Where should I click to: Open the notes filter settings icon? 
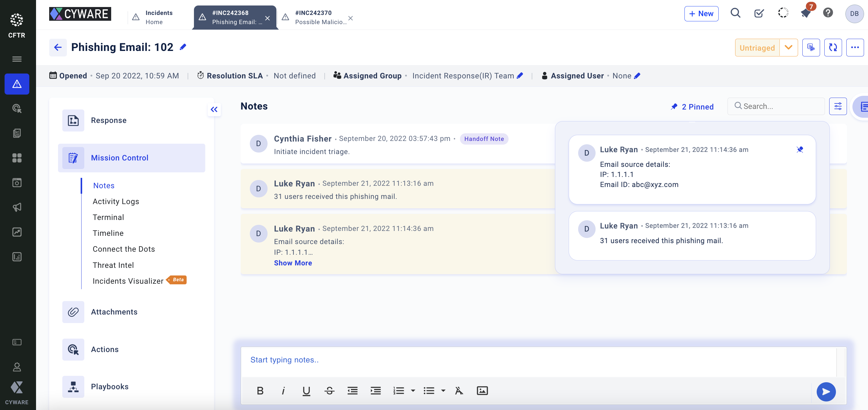coord(838,106)
